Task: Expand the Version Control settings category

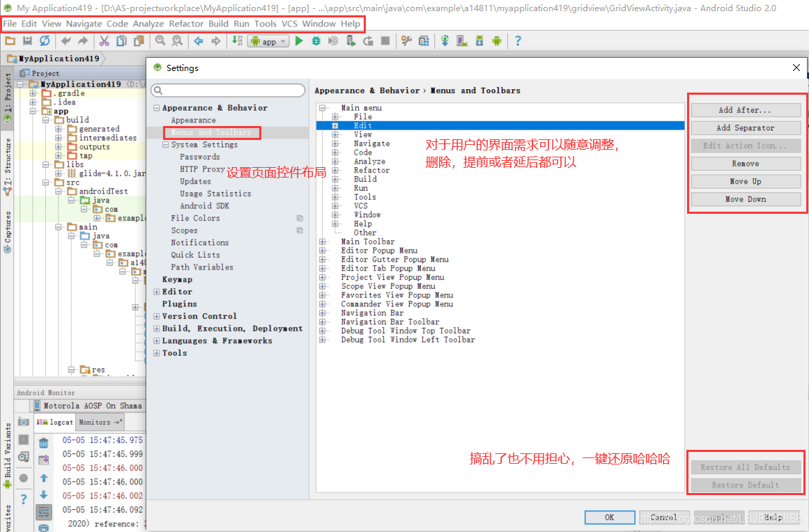Action: click(157, 316)
